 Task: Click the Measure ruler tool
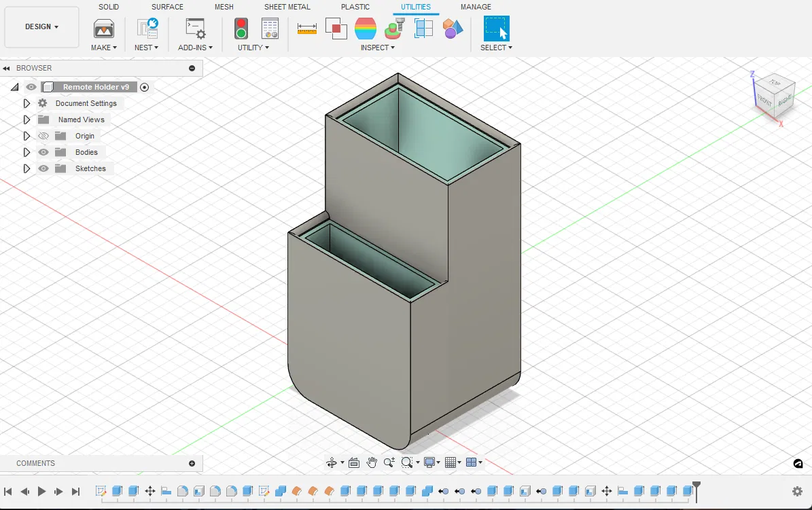[x=307, y=29]
